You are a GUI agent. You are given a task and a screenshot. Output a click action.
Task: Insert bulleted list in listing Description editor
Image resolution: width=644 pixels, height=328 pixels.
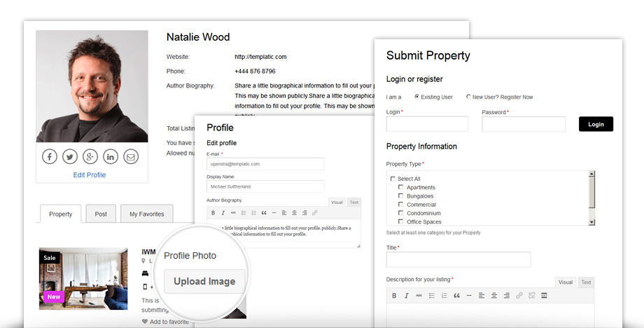(432, 296)
